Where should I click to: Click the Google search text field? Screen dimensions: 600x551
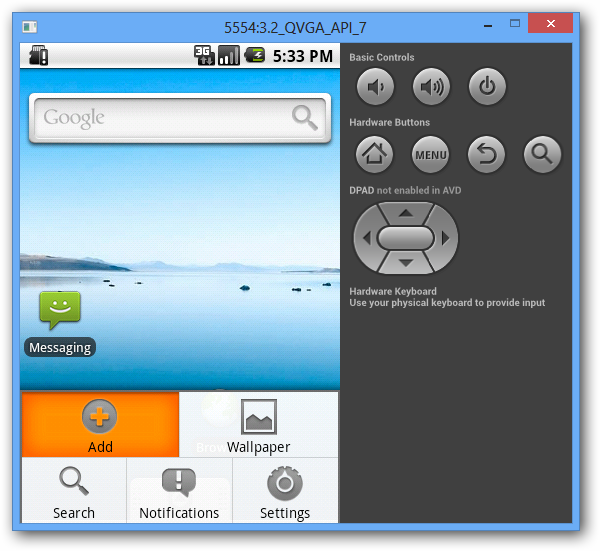(x=160, y=118)
